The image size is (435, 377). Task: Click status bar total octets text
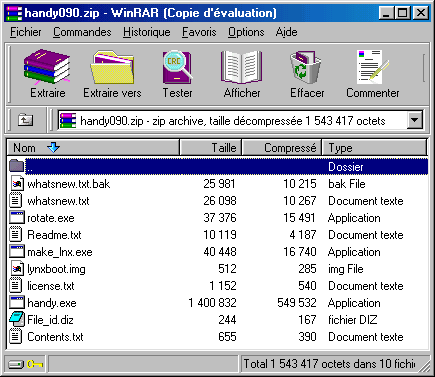click(329, 364)
